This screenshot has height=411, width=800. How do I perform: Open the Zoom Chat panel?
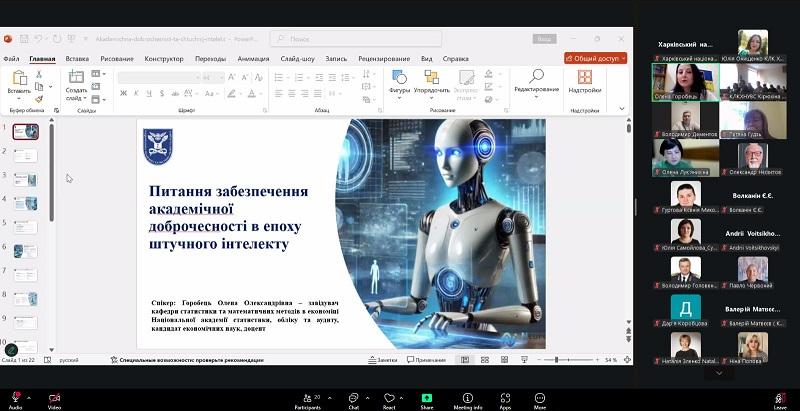pos(353,397)
